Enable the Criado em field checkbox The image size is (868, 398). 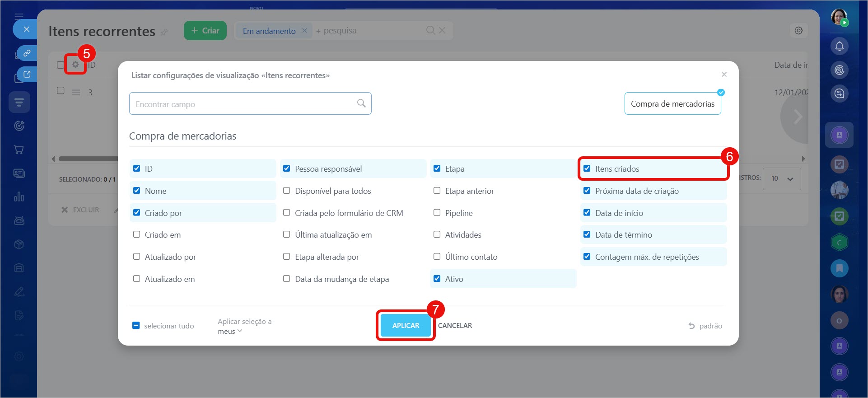click(137, 234)
